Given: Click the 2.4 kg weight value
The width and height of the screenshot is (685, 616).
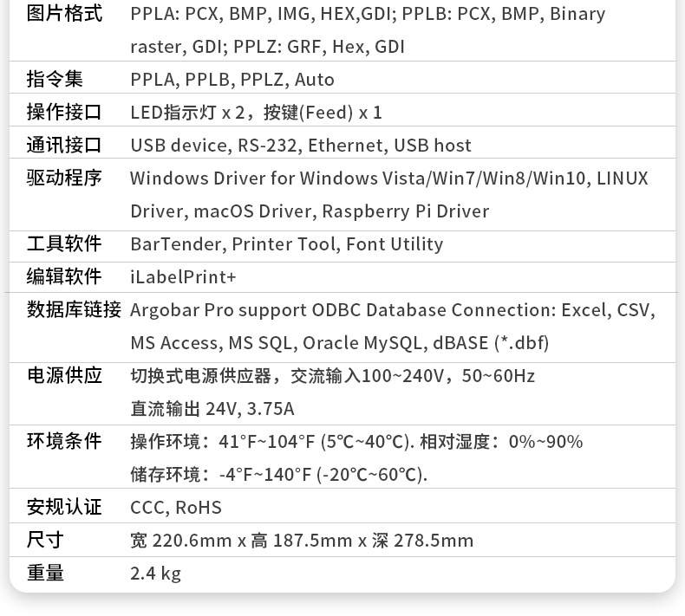Looking at the screenshot, I should coord(155,574).
